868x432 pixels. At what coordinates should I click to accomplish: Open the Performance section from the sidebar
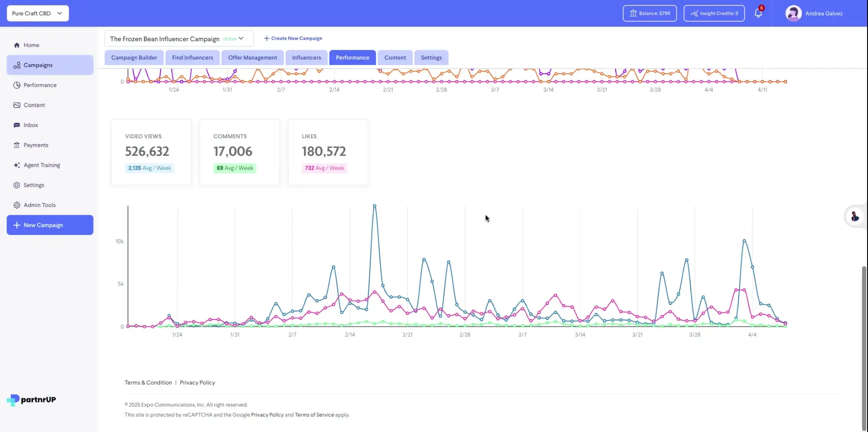[17, 85]
